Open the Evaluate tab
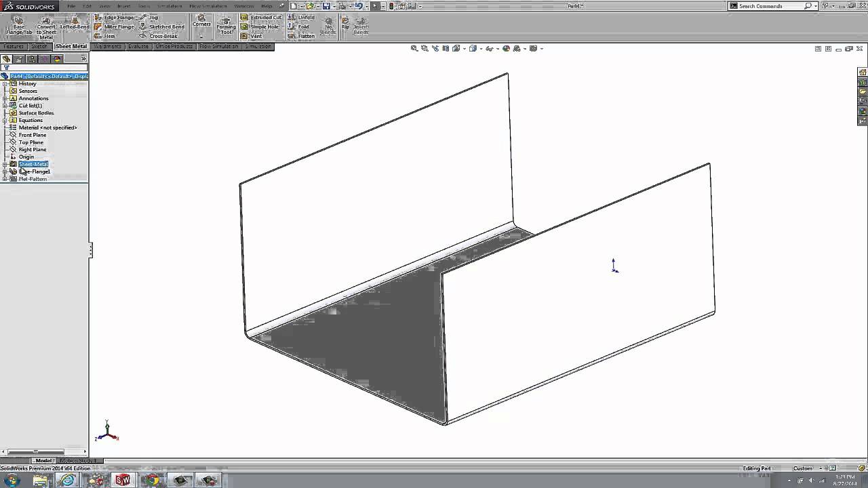Image resolution: width=868 pixels, height=488 pixels. (138, 47)
